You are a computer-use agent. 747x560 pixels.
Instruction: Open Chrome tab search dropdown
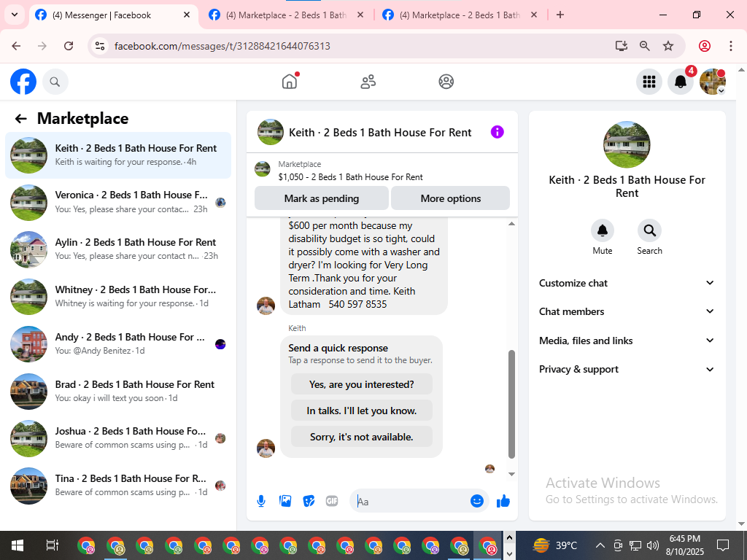click(15, 15)
